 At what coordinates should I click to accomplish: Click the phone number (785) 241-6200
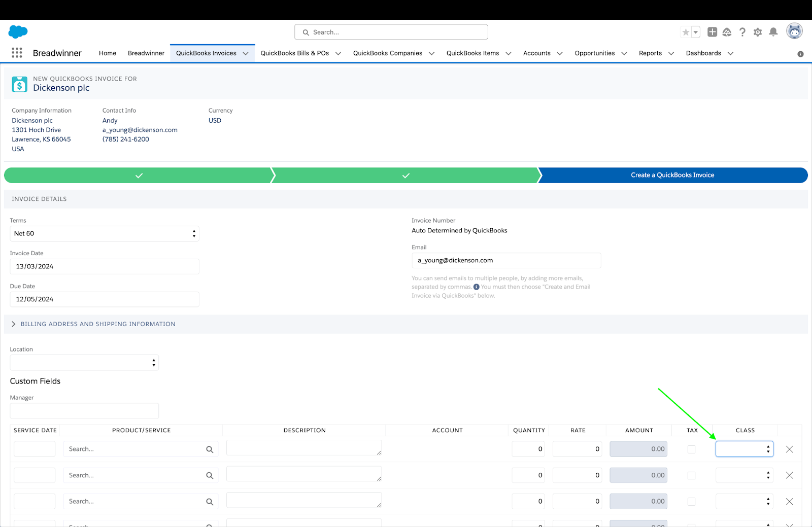[126, 139]
